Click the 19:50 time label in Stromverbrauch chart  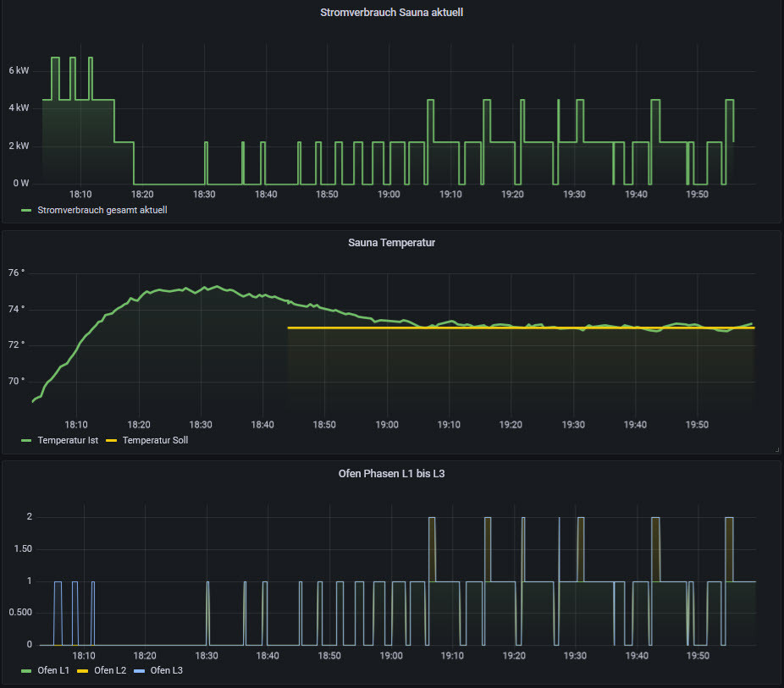(x=697, y=195)
